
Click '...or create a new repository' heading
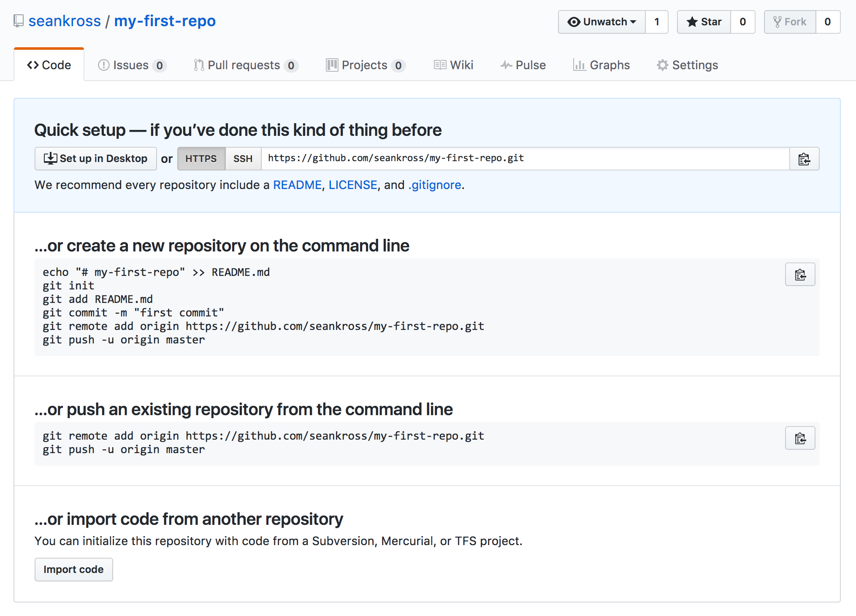coord(222,246)
